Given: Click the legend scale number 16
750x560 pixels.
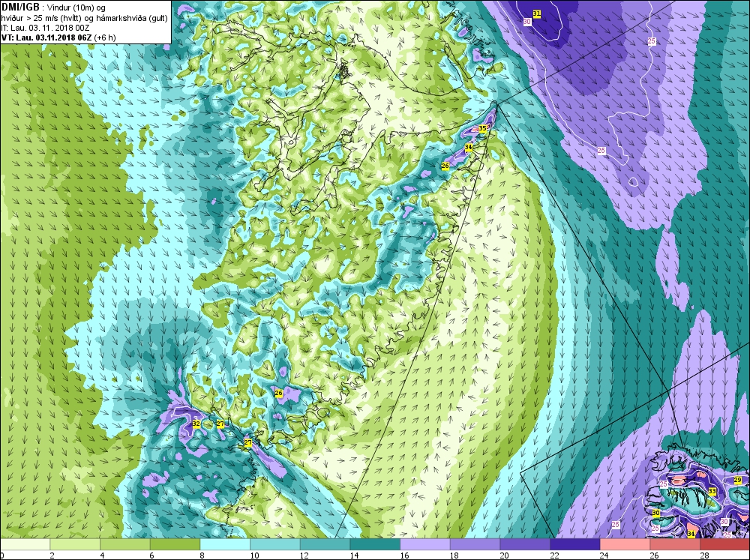Looking at the screenshot, I should tap(404, 556).
